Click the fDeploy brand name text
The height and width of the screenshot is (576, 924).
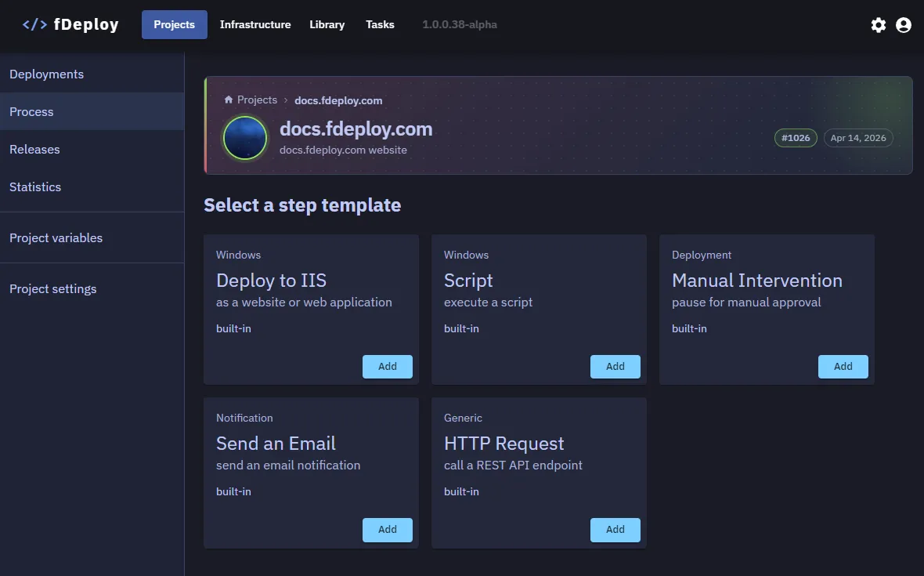[86, 25]
